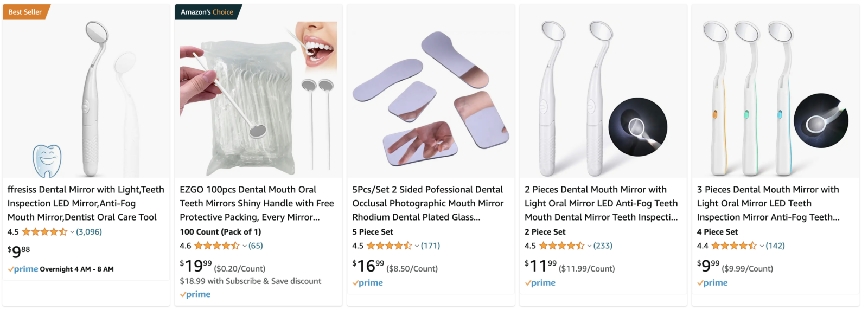Click the Amazon's Choice badge
868x310 pixels.
pyautogui.click(x=207, y=12)
